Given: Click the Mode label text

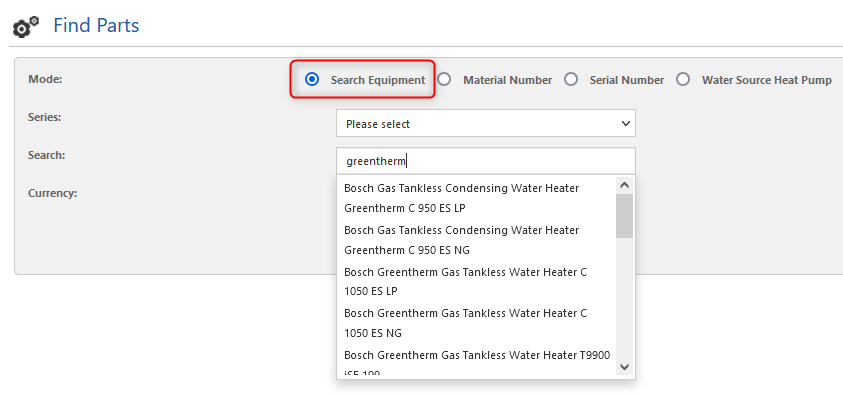Looking at the screenshot, I should point(45,80).
